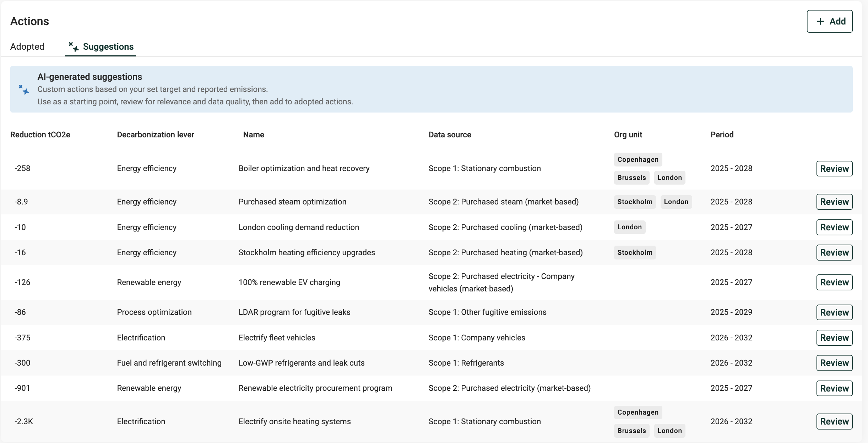Click Stockholm tag in Purchased steam row
The width and height of the screenshot is (868, 443).
tap(634, 202)
